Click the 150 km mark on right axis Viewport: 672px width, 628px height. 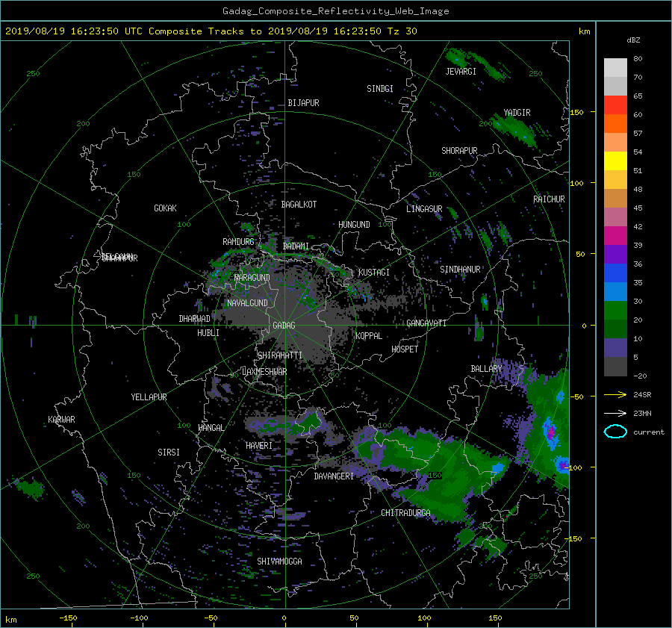(577, 112)
